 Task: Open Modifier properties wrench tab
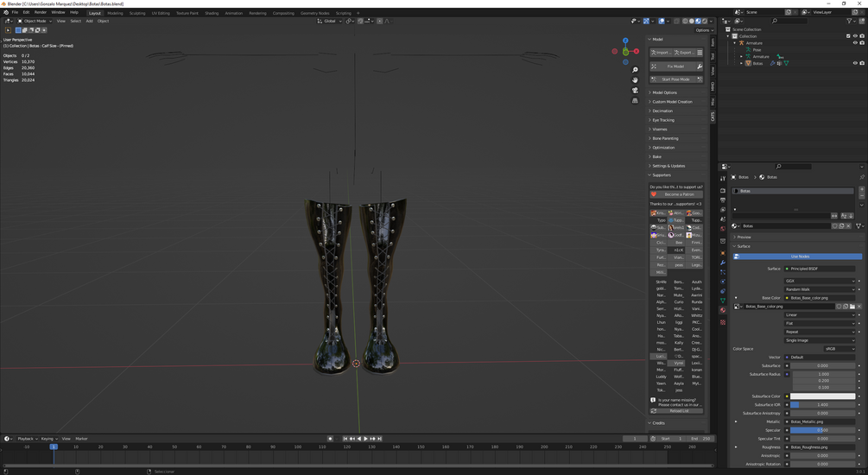pyautogui.click(x=722, y=263)
